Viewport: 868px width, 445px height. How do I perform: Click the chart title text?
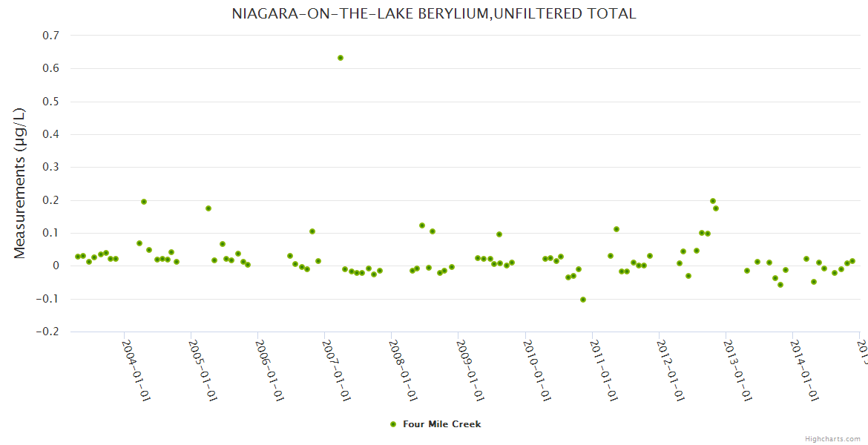pos(434,13)
